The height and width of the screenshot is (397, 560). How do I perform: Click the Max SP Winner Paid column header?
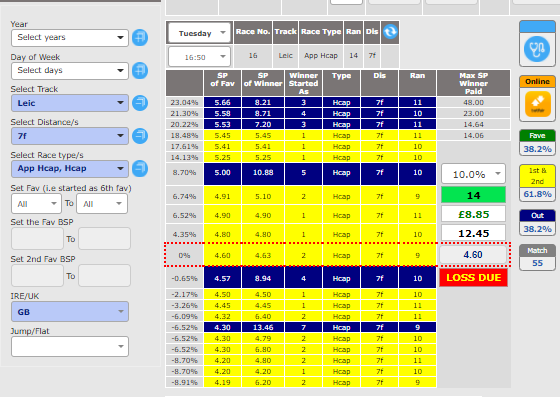pyautogui.click(x=473, y=83)
